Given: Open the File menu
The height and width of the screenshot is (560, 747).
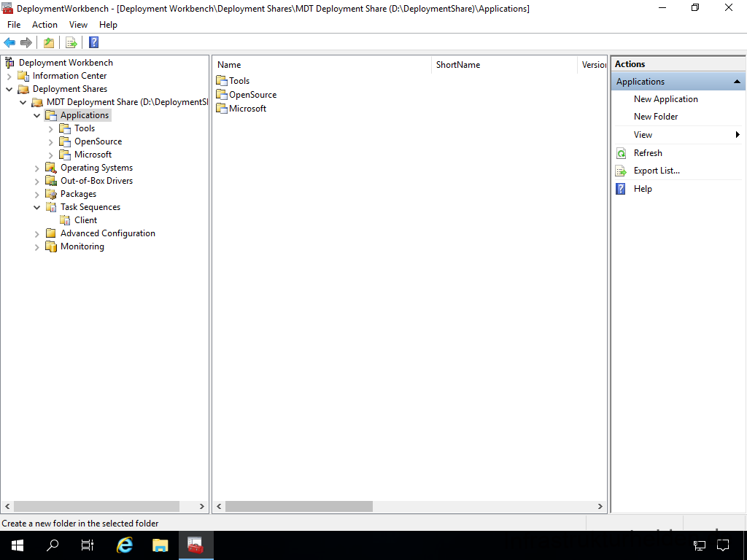Looking at the screenshot, I should [14, 25].
